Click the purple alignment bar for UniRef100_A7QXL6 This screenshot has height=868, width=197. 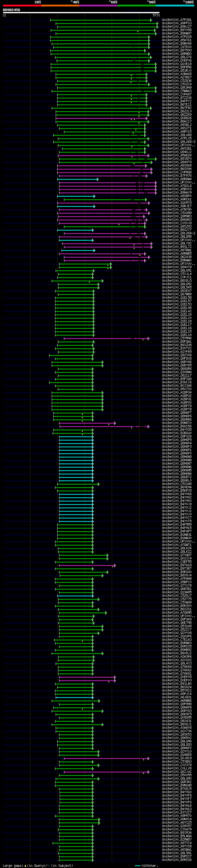[108, 186]
